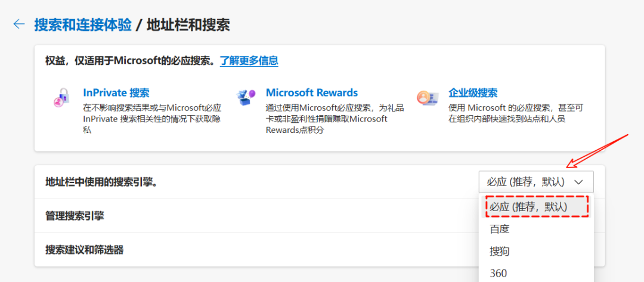
Task: Choose 搜狗 from the dropdown list
Action: coord(537,251)
